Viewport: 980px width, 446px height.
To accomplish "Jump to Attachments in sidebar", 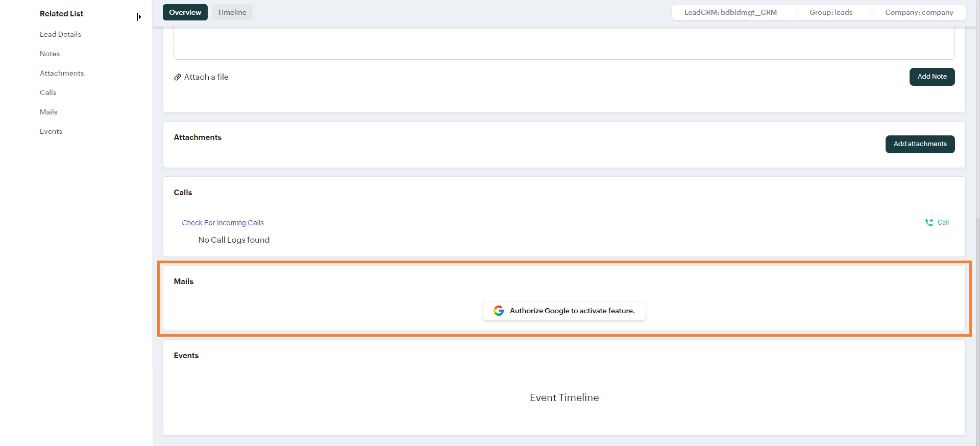I will coord(62,73).
